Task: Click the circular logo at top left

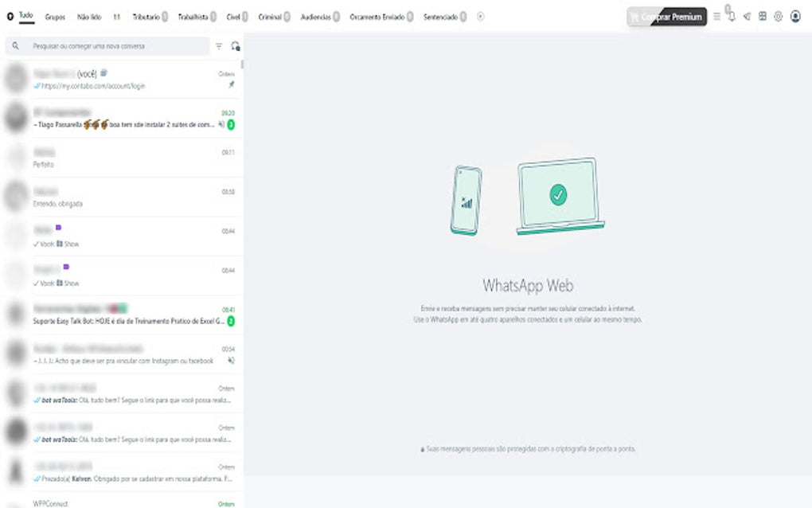Action: pyautogui.click(x=9, y=16)
